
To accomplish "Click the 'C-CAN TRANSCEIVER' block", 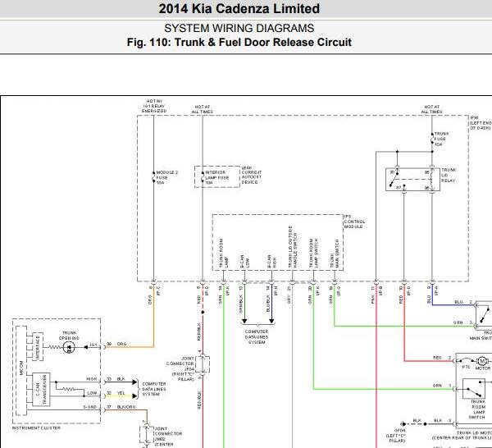I will 41,389.
